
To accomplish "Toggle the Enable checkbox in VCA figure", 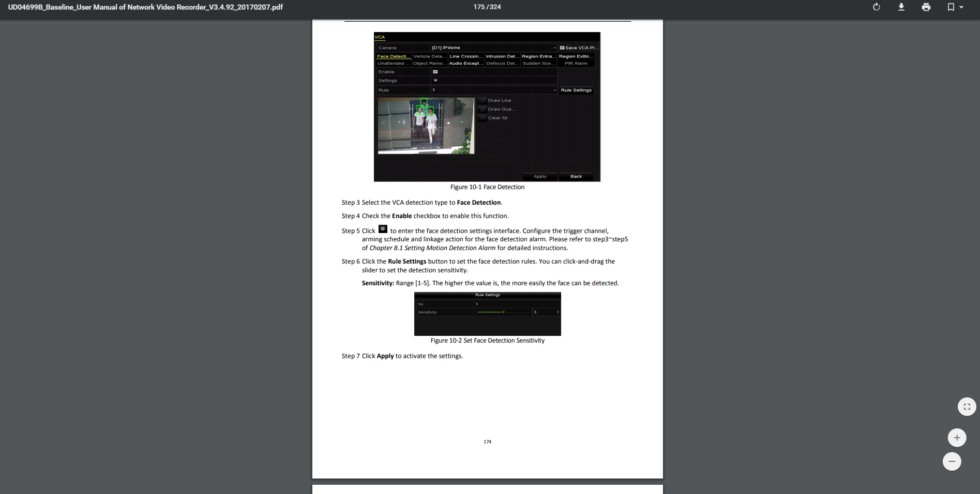I will click(x=435, y=72).
